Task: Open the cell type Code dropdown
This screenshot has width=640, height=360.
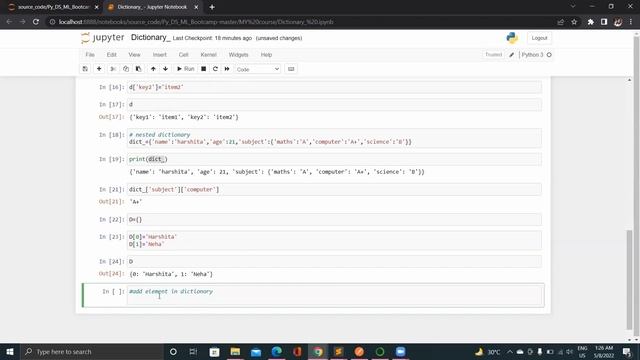Action: pos(258,69)
